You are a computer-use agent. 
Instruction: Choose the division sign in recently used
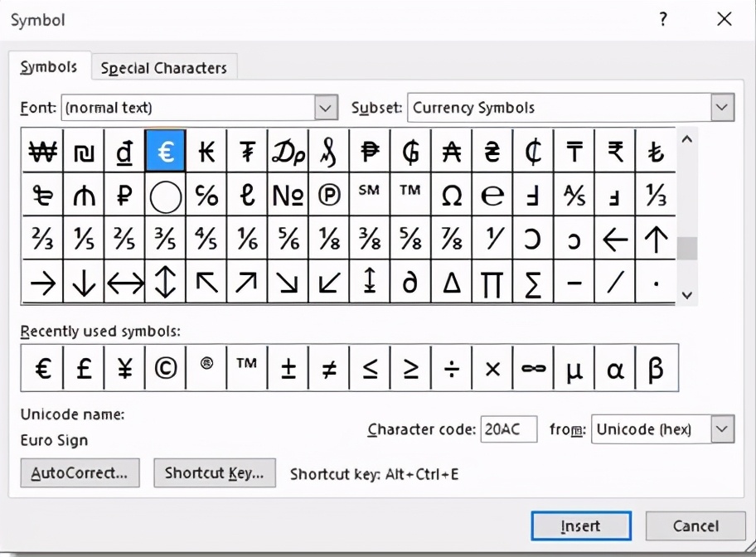point(451,368)
